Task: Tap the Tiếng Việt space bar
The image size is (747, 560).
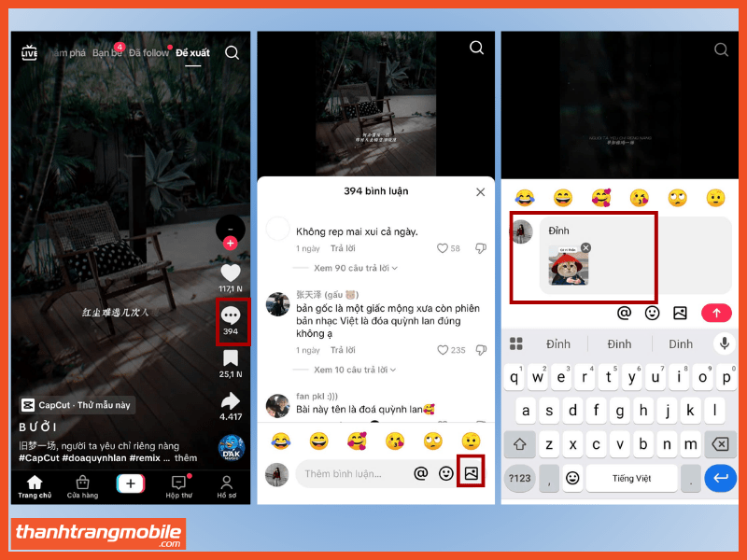Action: [x=632, y=478]
